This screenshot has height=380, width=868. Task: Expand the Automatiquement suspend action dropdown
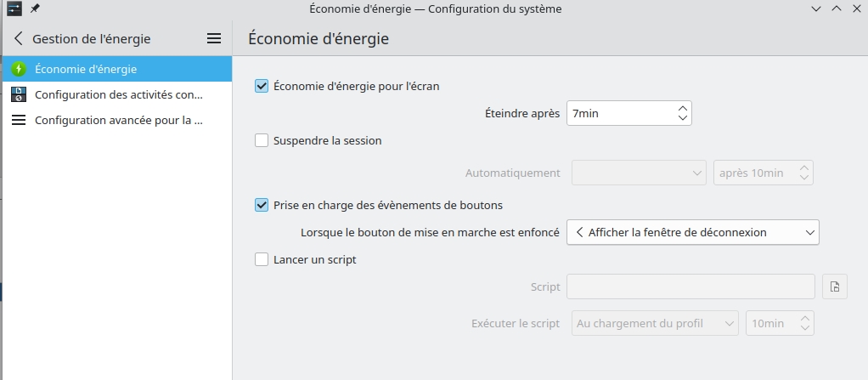click(x=639, y=173)
